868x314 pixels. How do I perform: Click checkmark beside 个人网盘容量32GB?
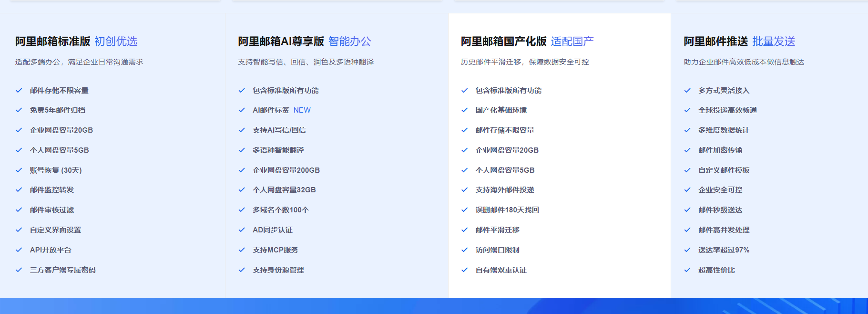[242, 190]
